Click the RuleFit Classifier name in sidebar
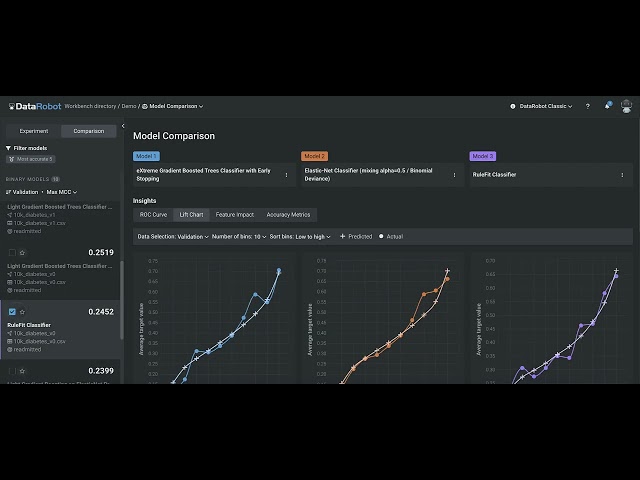The image size is (640, 480). (x=29, y=325)
